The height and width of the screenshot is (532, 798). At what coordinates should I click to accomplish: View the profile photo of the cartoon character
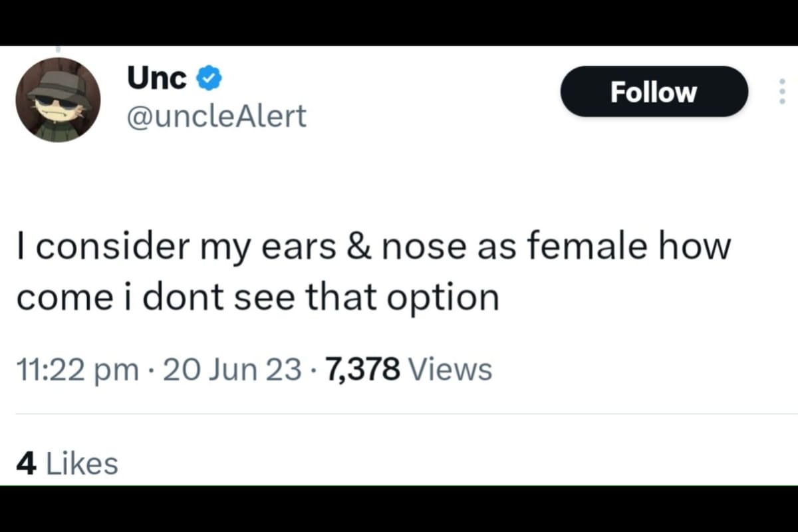(x=58, y=98)
